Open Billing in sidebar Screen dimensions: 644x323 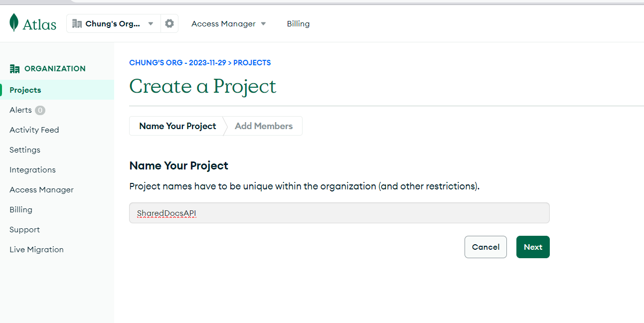[x=21, y=209]
